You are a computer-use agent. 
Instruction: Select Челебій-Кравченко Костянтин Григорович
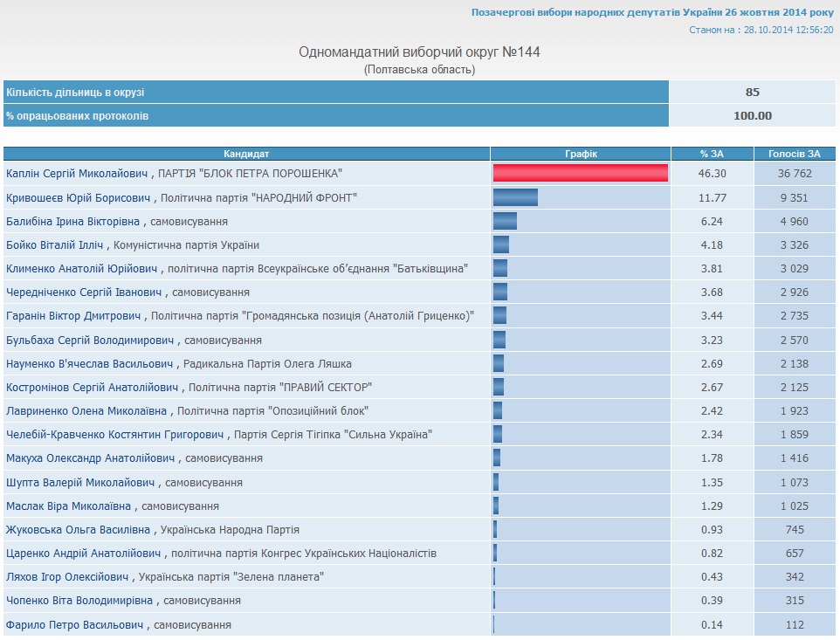(x=115, y=434)
